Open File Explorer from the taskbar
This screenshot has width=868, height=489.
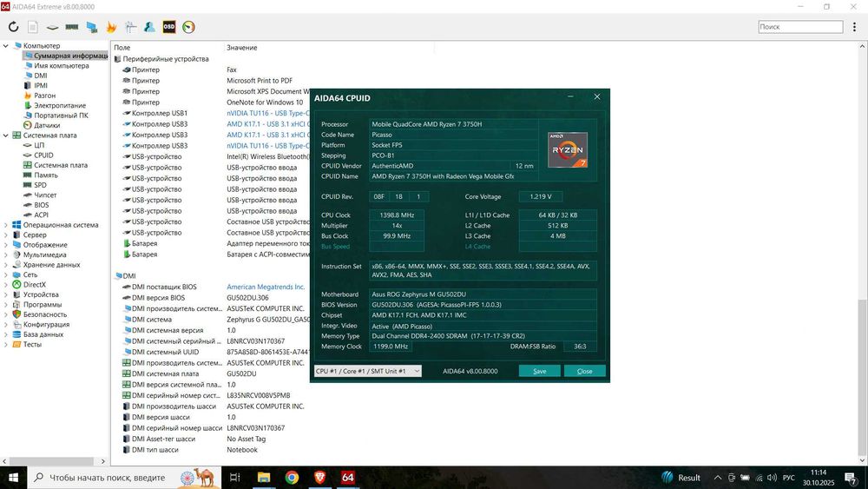tap(264, 478)
